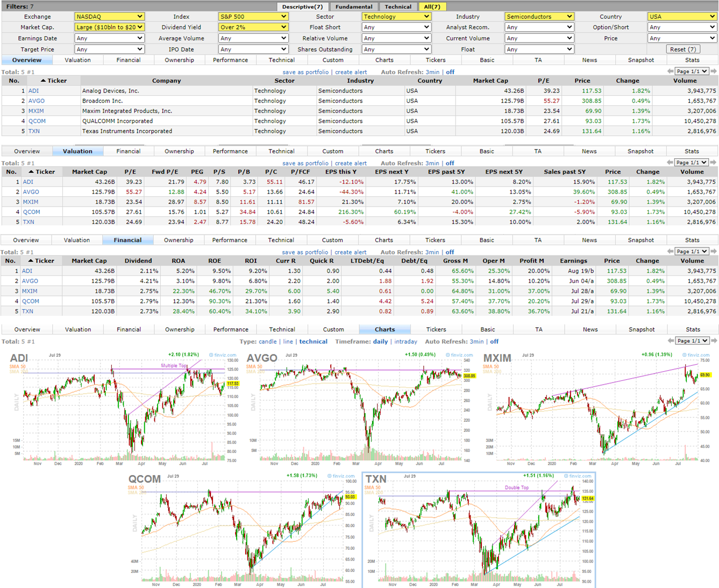
Task: Open the TXN daily chart thumbnail
Action: click(479, 530)
